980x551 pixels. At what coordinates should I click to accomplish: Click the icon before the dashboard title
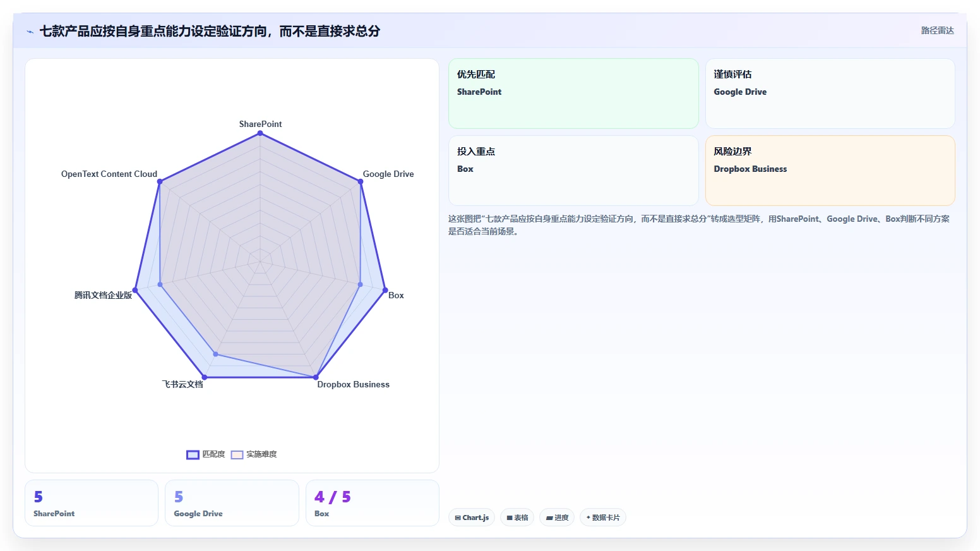click(30, 32)
